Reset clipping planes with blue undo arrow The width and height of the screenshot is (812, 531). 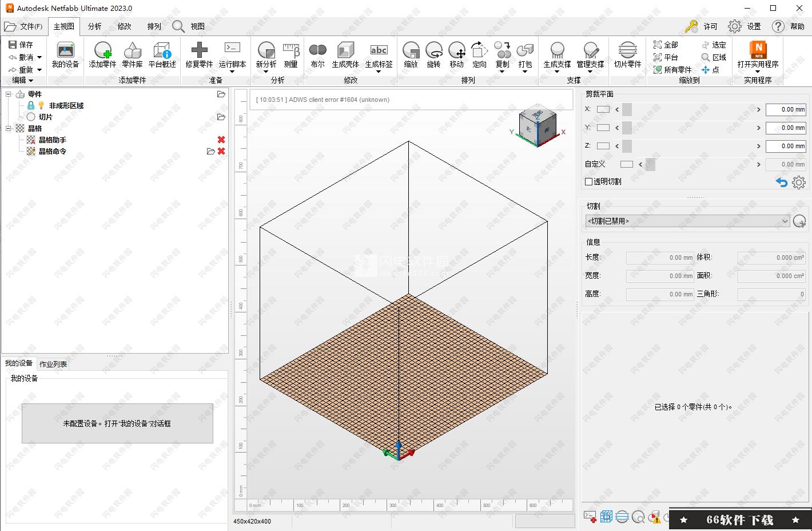[x=782, y=183]
